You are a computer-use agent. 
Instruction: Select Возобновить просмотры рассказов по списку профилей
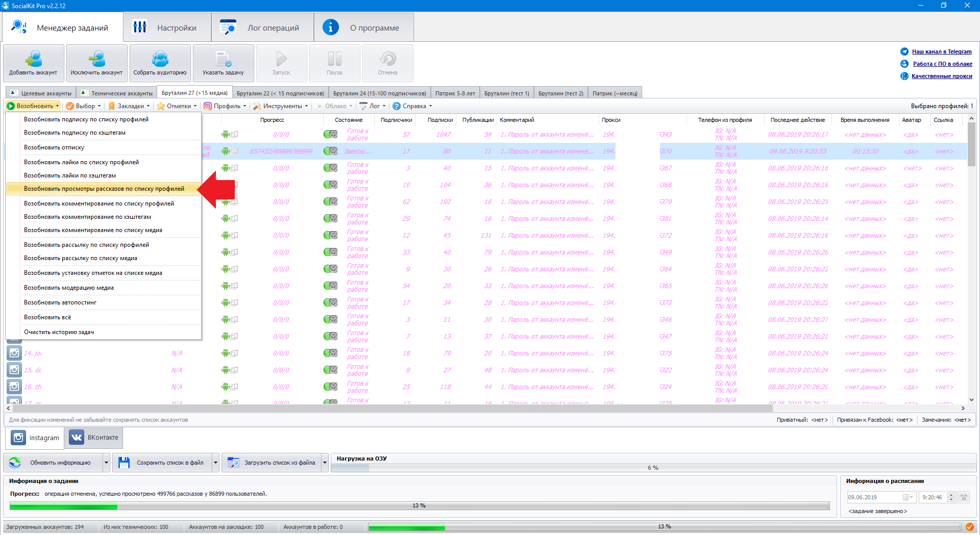point(104,189)
